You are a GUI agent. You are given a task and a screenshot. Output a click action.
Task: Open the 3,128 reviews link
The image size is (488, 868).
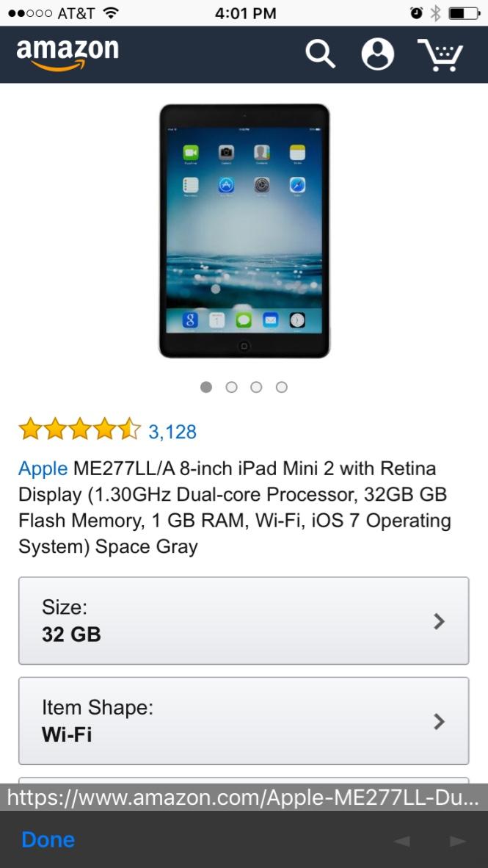tap(172, 432)
